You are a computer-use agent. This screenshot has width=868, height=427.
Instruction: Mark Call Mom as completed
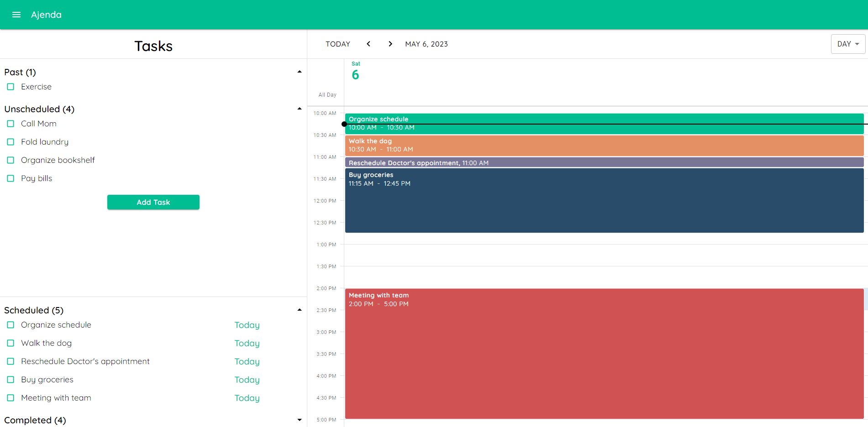tap(11, 123)
